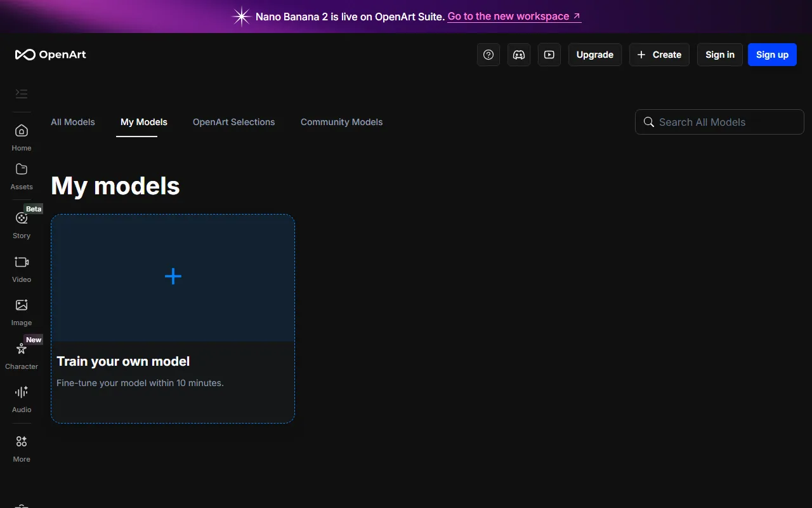Open the Home sidebar icon
This screenshot has height=508, width=812.
22,131
